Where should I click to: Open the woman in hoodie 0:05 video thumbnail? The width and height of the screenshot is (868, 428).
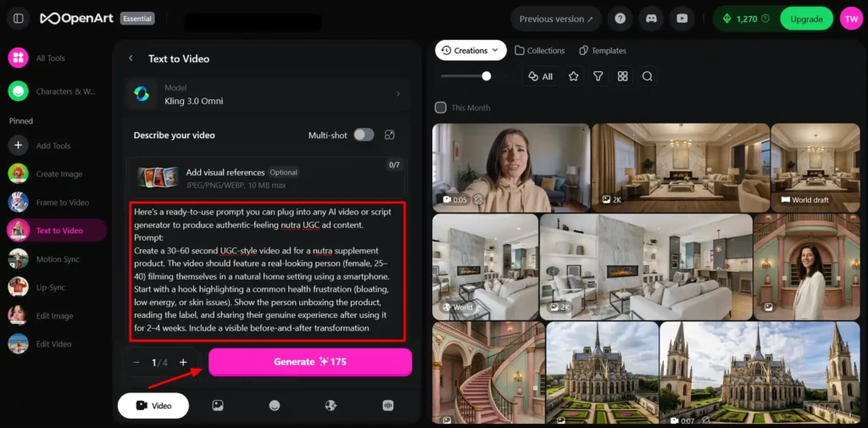511,167
